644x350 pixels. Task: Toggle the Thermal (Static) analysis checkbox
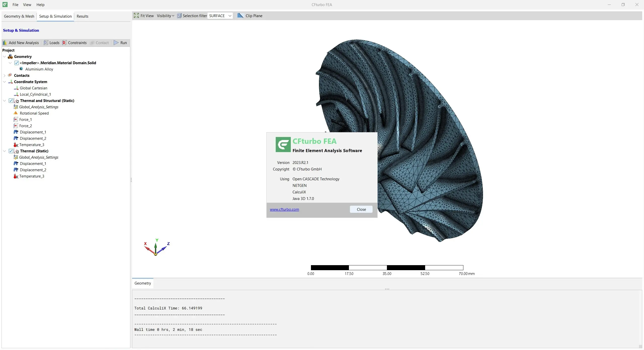[x=11, y=151]
